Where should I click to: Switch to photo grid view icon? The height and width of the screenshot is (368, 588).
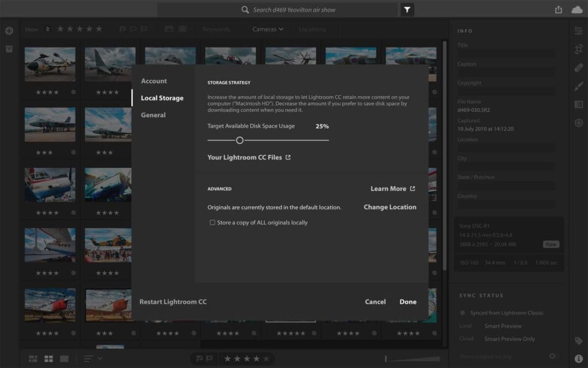click(x=33, y=359)
